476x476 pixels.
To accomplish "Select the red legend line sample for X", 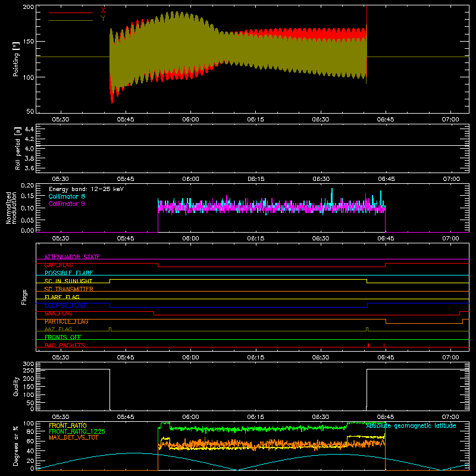I will click(x=71, y=12).
